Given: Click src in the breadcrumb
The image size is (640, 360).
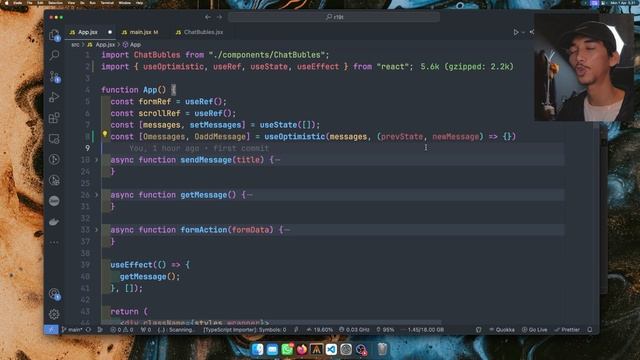Looking at the screenshot, I should click(x=75, y=44).
